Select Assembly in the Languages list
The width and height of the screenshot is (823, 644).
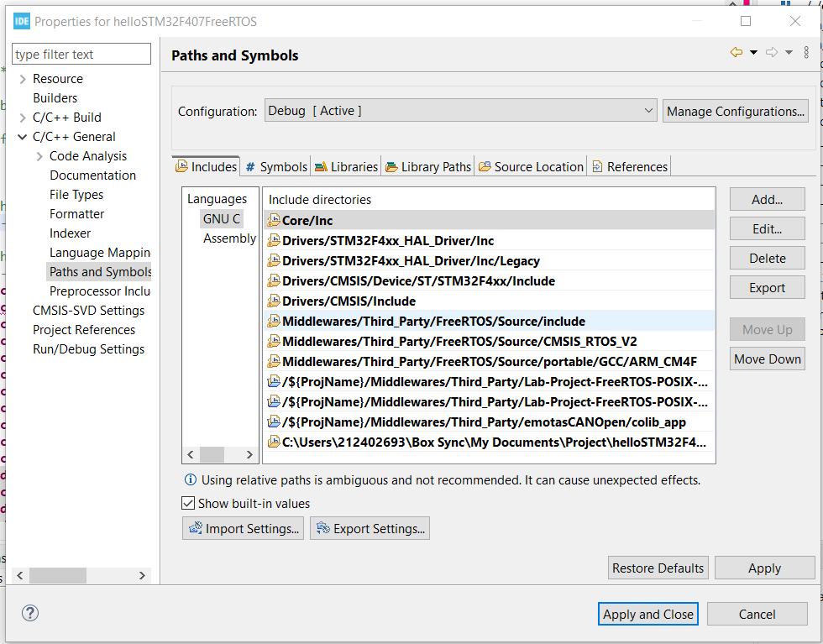point(228,238)
